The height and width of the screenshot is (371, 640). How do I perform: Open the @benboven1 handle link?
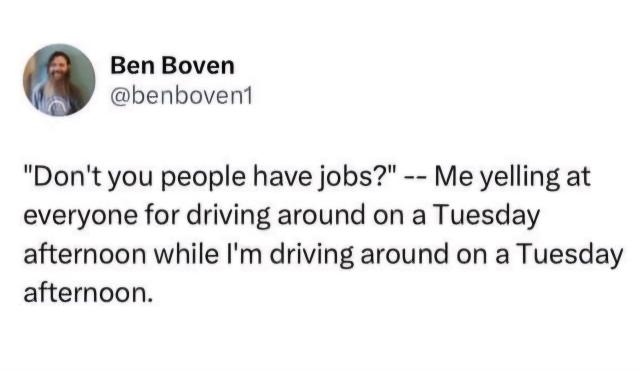(x=182, y=96)
